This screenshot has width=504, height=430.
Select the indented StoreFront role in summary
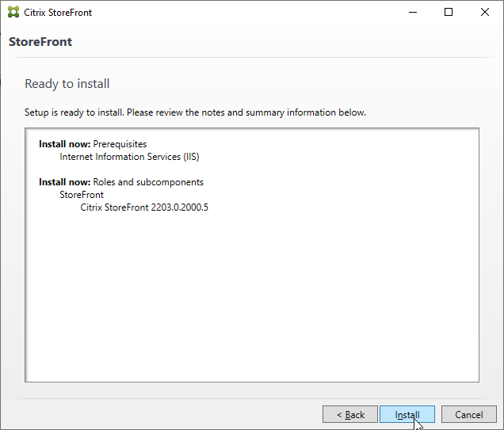point(82,195)
